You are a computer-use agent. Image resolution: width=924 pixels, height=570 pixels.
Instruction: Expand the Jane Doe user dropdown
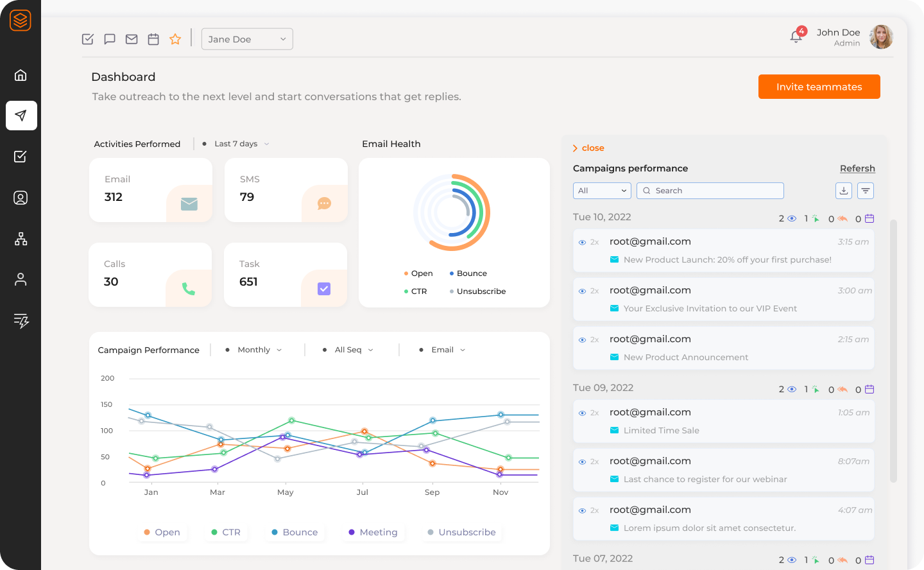[x=247, y=39]
